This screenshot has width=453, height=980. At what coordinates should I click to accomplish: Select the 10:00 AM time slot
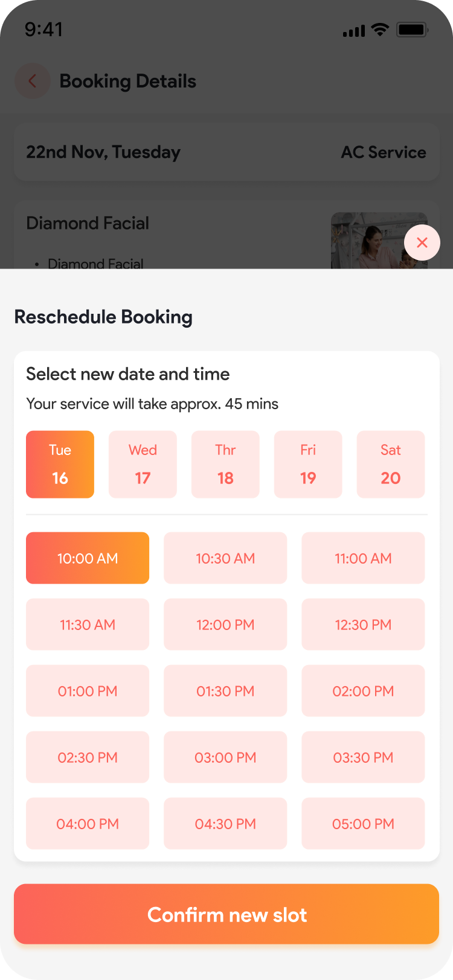(88, 558)
